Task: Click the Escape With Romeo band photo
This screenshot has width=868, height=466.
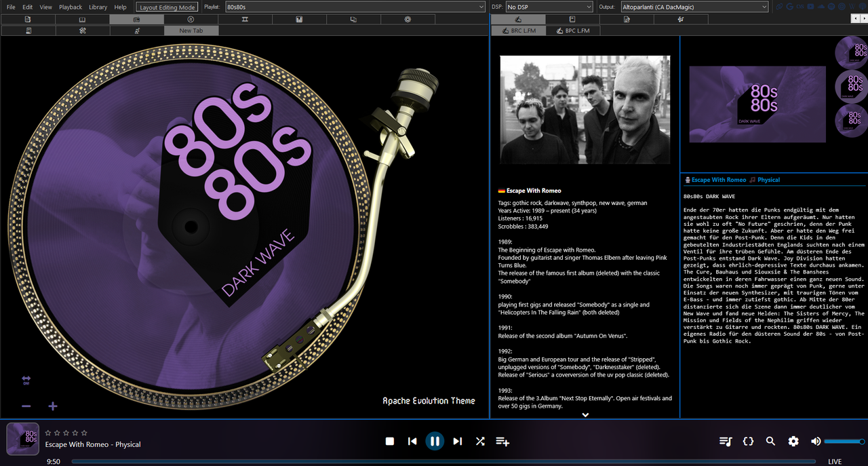Action: pos(585,109)
